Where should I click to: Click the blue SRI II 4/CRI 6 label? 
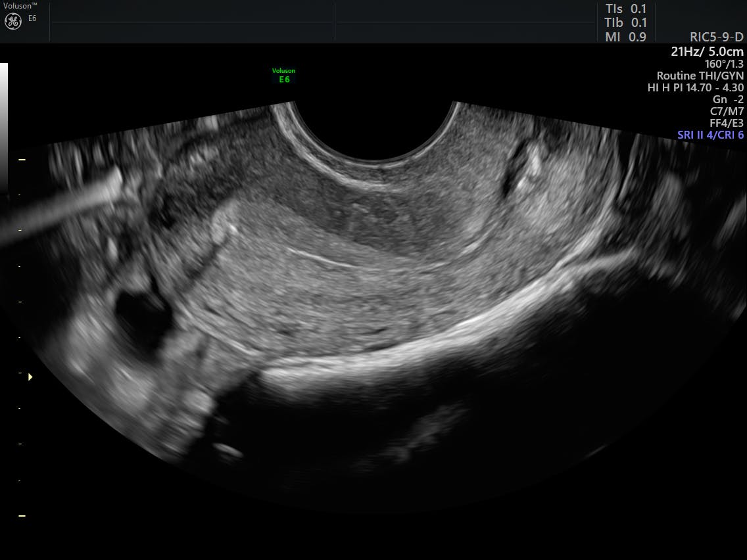[x=710, y=135]
